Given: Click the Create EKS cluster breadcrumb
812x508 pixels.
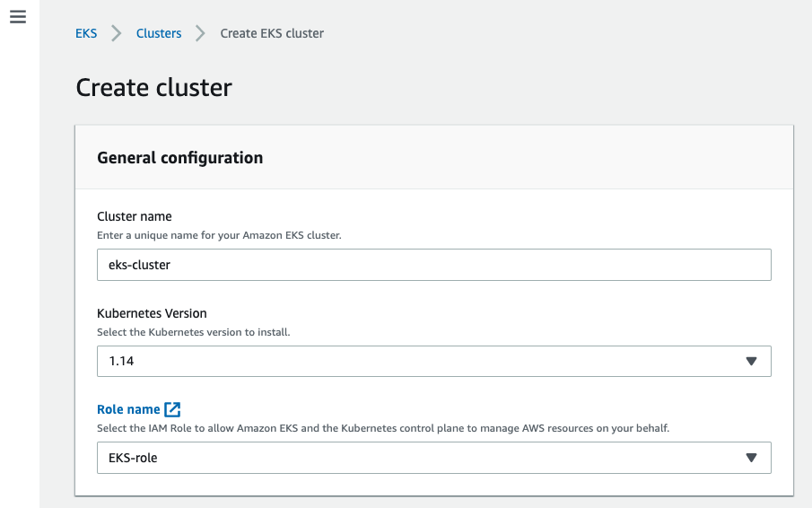Looking at the screenshot, I should coord(272,33).
